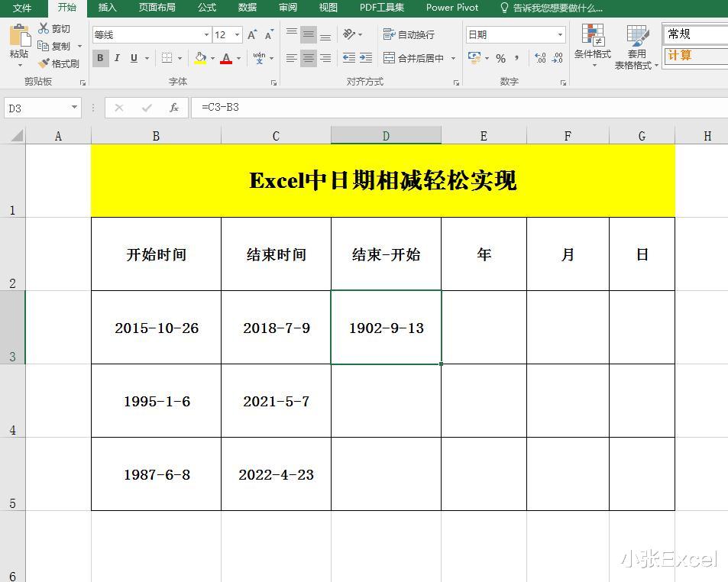Switch to the 公式 ribbon tab

point(205,8)
